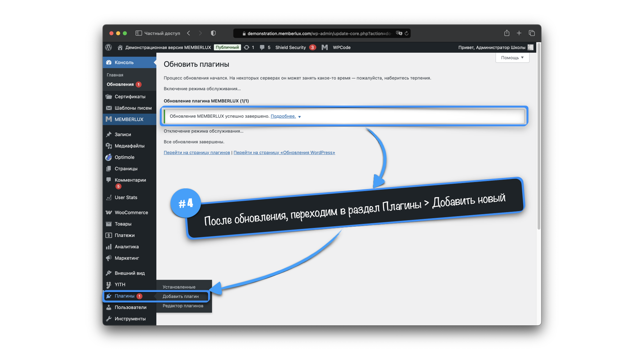Click the Safari share icon
644x362 pixels.
coord(506,33)
